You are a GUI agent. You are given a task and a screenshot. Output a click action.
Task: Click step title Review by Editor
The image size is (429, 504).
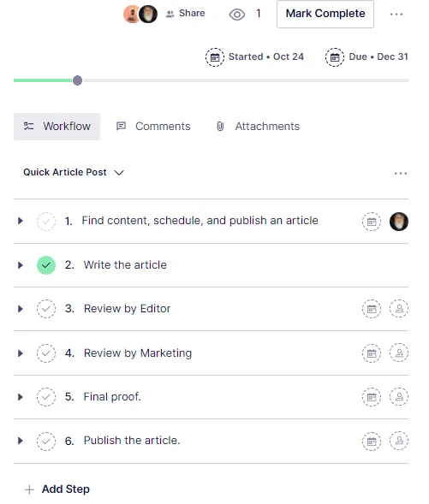click(127, 309)
